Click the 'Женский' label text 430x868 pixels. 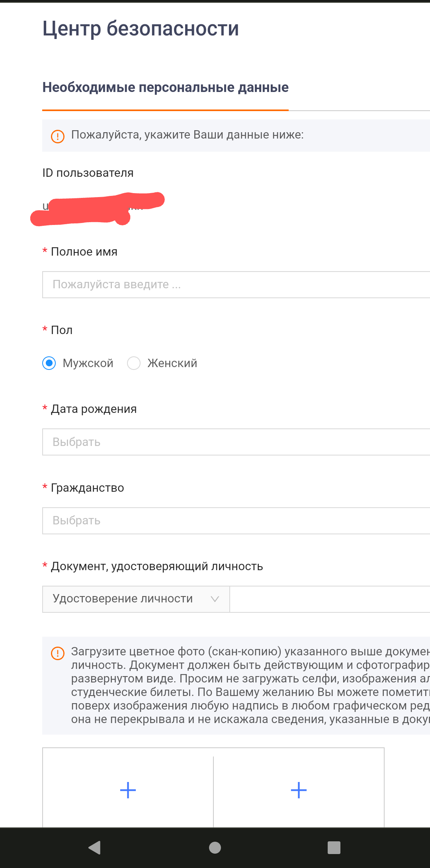click(172, 363)
